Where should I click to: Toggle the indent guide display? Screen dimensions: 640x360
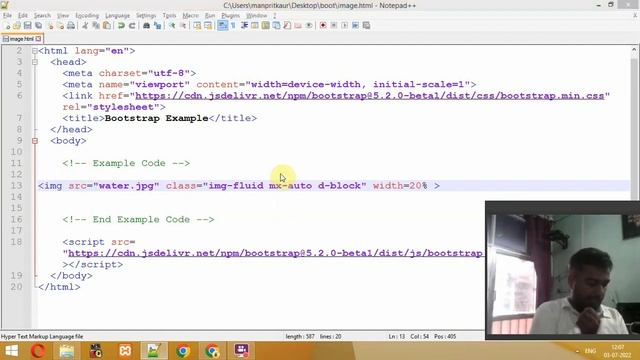coord(244,26)
